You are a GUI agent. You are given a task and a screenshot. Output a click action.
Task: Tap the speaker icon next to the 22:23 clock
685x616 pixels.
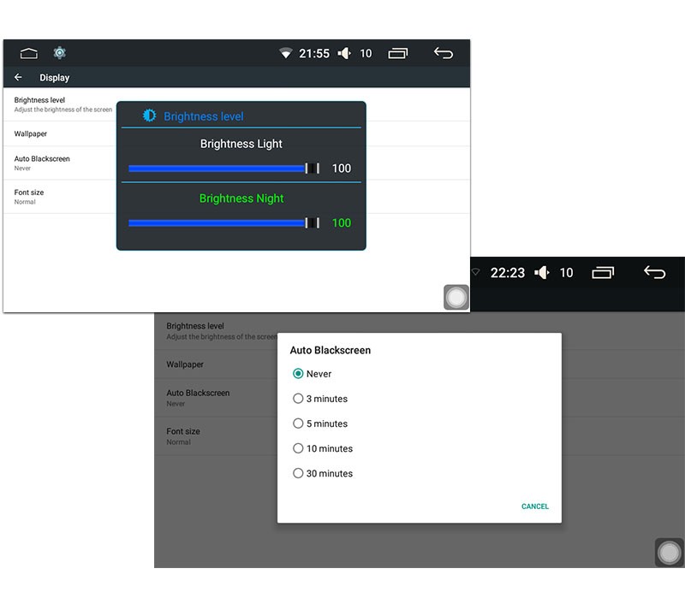[x=542, y=273]
